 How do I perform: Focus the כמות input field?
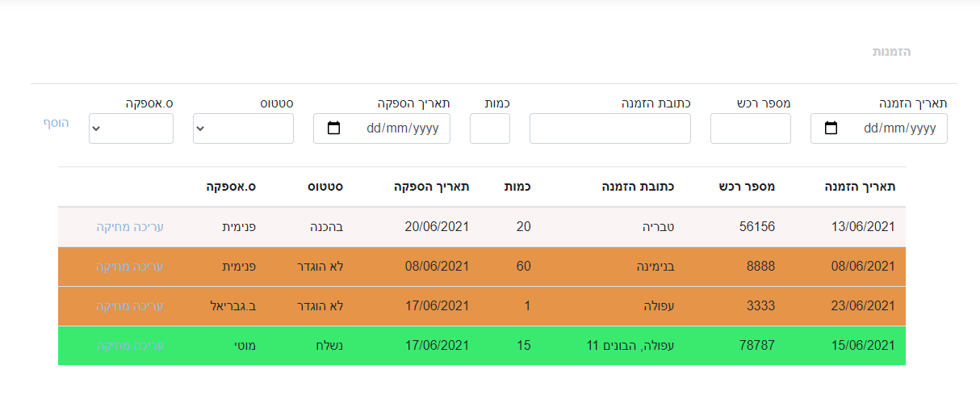(x=490, y=128)
